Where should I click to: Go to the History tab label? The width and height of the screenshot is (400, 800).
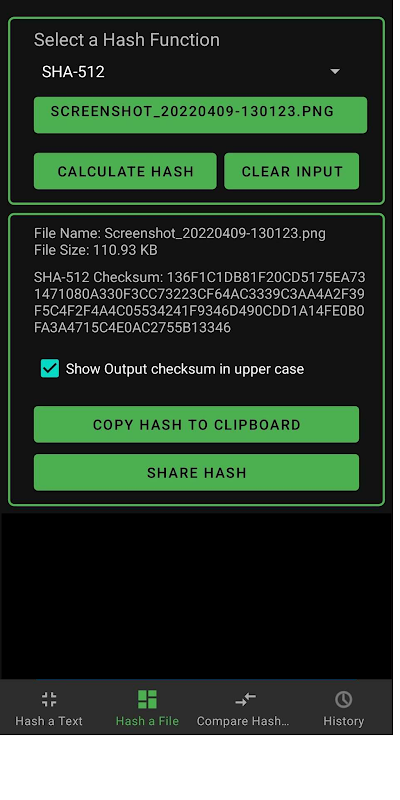point(343,721)
